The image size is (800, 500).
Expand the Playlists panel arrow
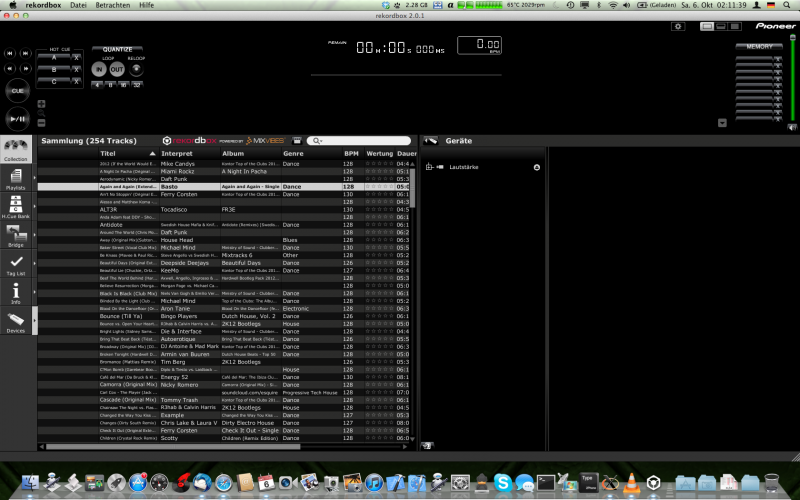[35, 178]
